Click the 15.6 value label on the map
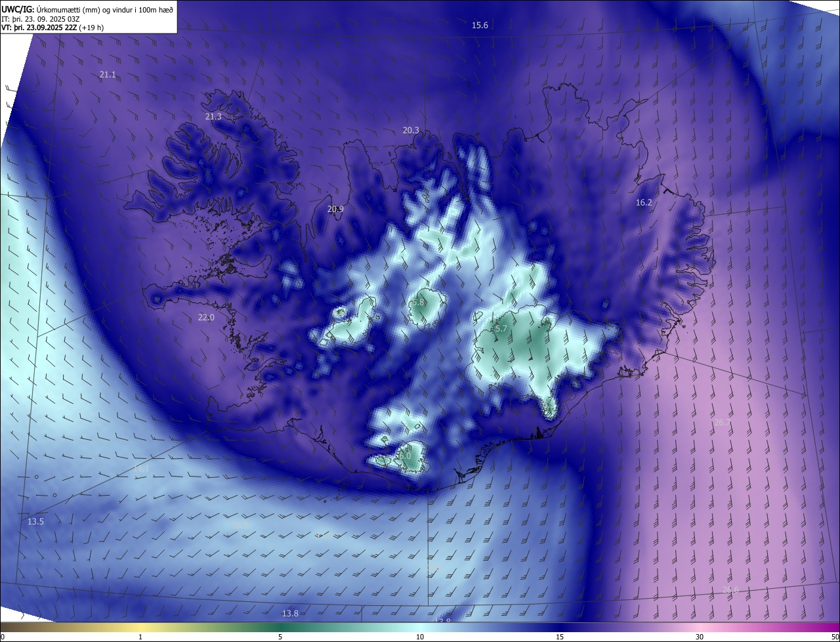The height and width of the screenshot is (642, 840). (480, 26)
